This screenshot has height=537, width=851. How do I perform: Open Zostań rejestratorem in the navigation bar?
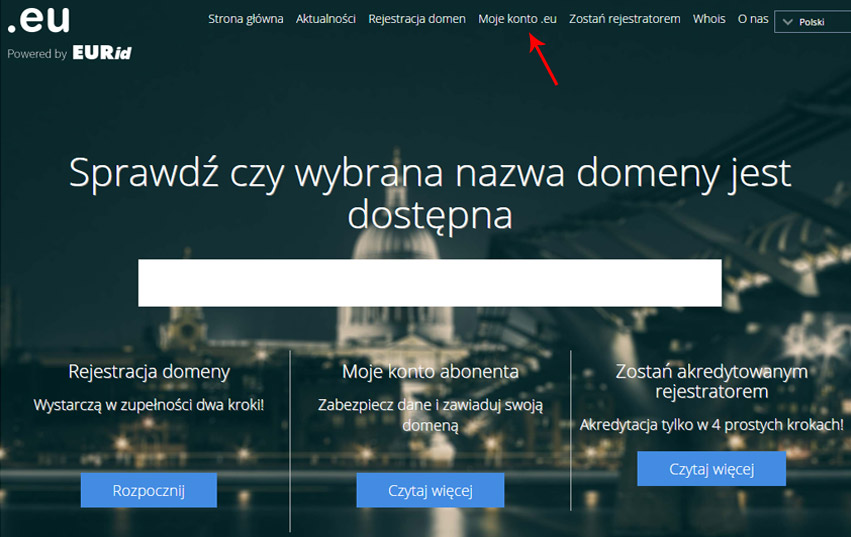pos(624,19)
